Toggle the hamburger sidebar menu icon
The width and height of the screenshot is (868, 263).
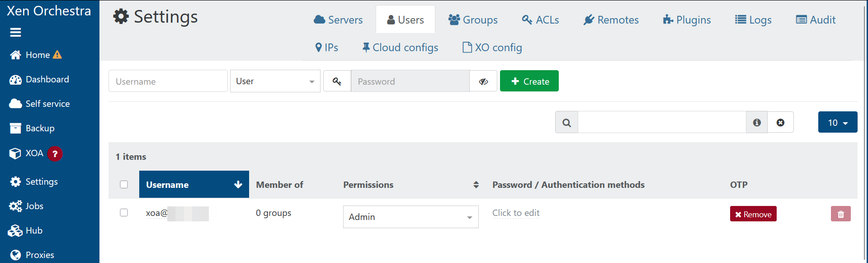coord(16,32)
